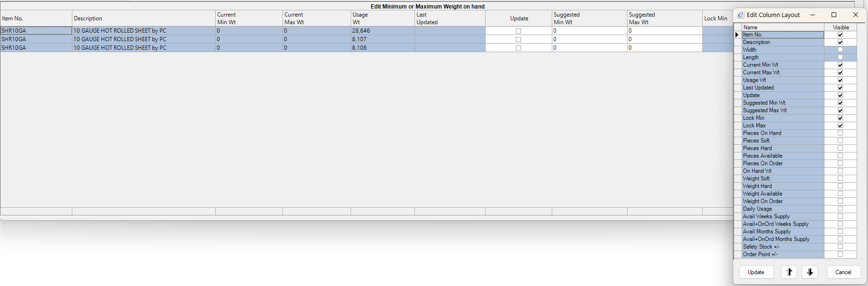Click the move up arrow button
This screenshot has width=868, height=286.
coord(789,272)
